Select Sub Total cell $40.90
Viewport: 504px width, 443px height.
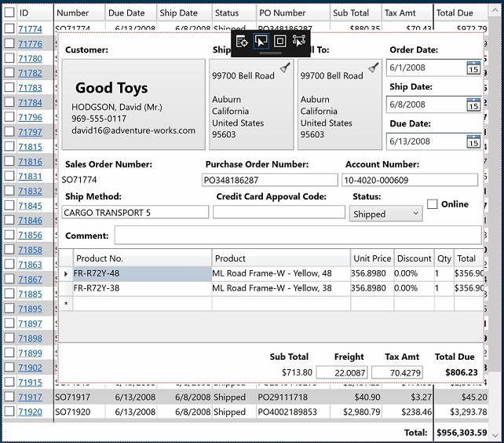click(356, 397)
